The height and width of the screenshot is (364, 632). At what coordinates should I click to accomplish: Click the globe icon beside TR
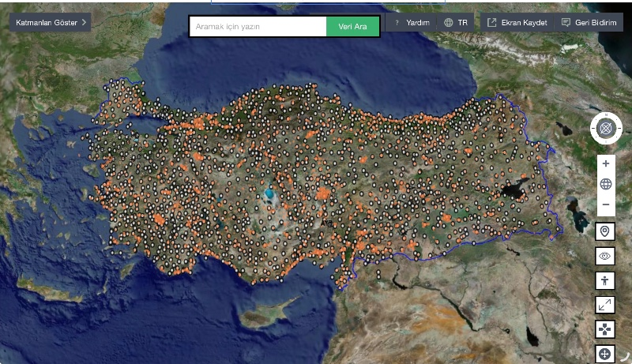pyautogui.click(x=448, y=23)
